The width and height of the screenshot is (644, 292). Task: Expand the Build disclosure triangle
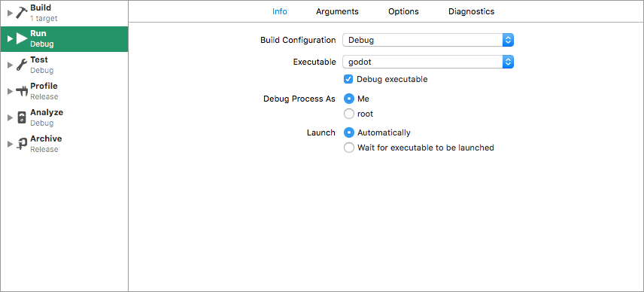[11, 13]
